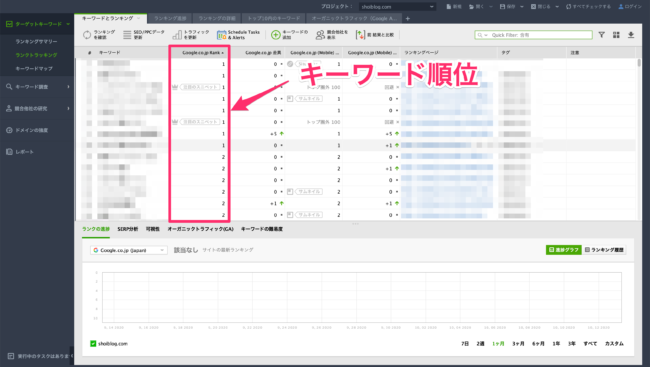The height and width of the screenshot is (367, 650).
Task: Click the SEO/PPCデータ更新 toolbar icon
Action: click(x=127, y=35)
